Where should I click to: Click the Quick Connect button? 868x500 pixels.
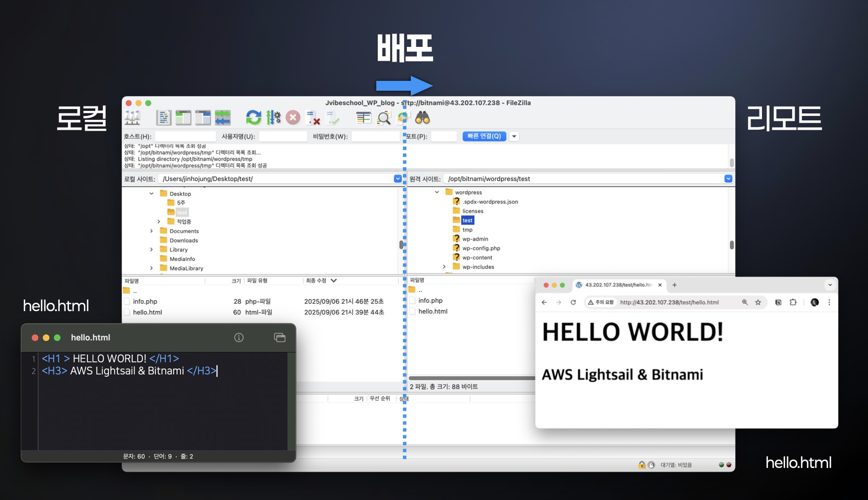tap(484, 137)
